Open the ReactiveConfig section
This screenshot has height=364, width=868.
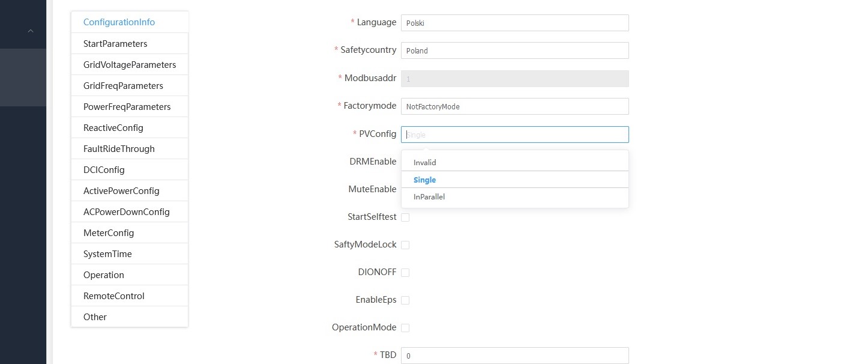point(113,128)
